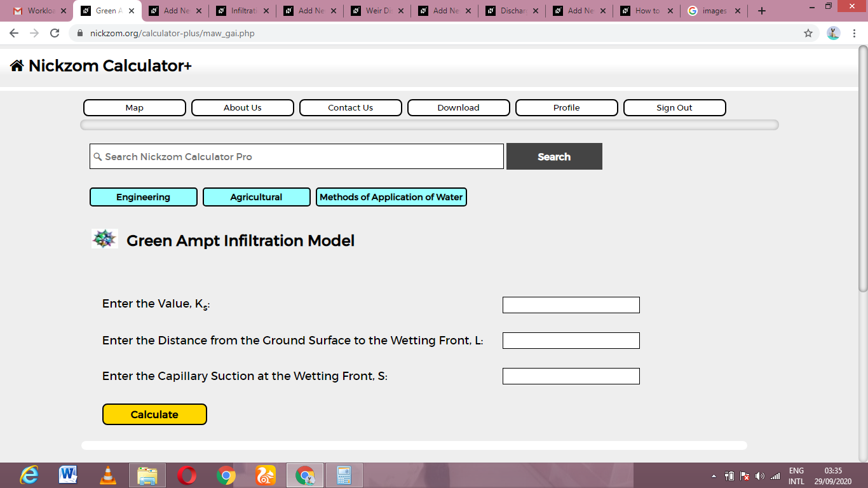Open the About Us page
The width and height of the screenshot is (868, 488).
point(243,107)
